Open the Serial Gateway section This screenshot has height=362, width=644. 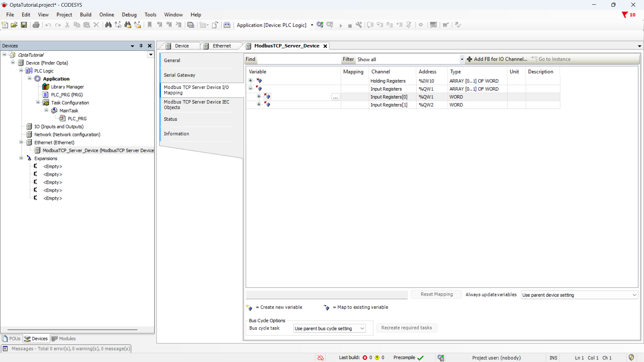click(x=179, y=75)
